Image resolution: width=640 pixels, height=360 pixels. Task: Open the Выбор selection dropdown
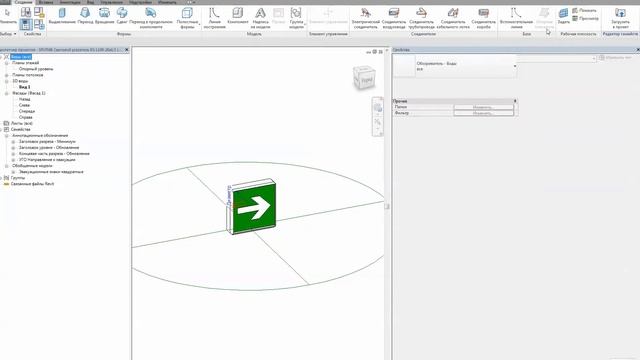pos(8,34)
